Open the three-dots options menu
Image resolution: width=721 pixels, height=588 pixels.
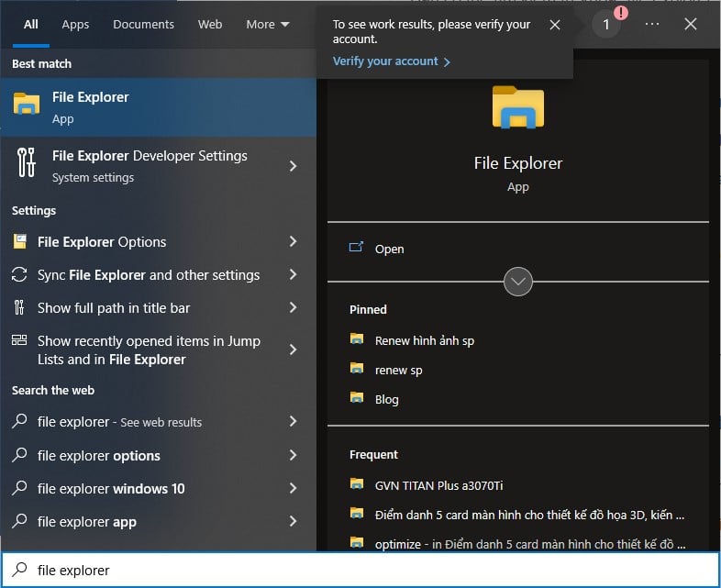click(x=652, y=25)
